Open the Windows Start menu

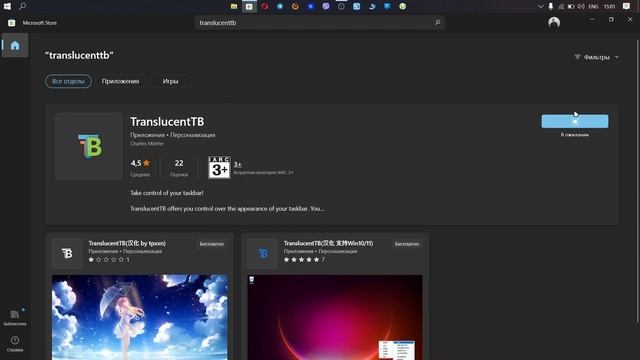[x=7, y=6]
